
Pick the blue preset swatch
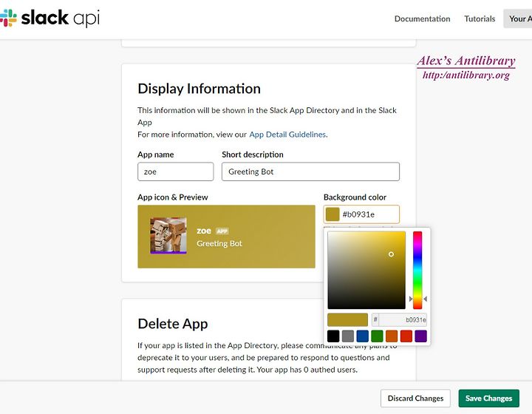(362, 336)
